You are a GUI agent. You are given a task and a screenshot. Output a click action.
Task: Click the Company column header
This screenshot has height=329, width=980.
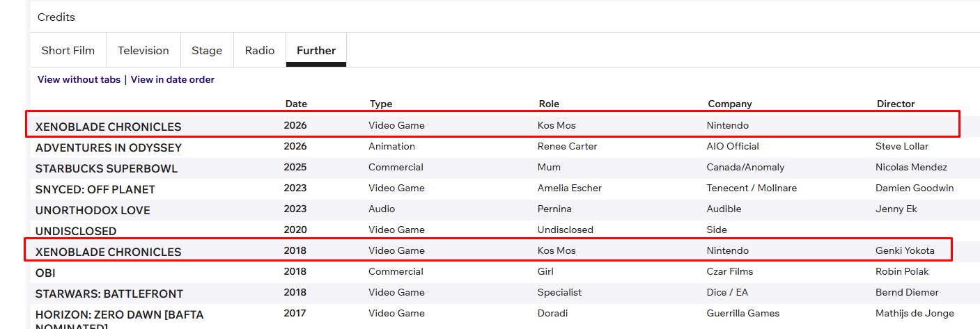click(730, 104)
